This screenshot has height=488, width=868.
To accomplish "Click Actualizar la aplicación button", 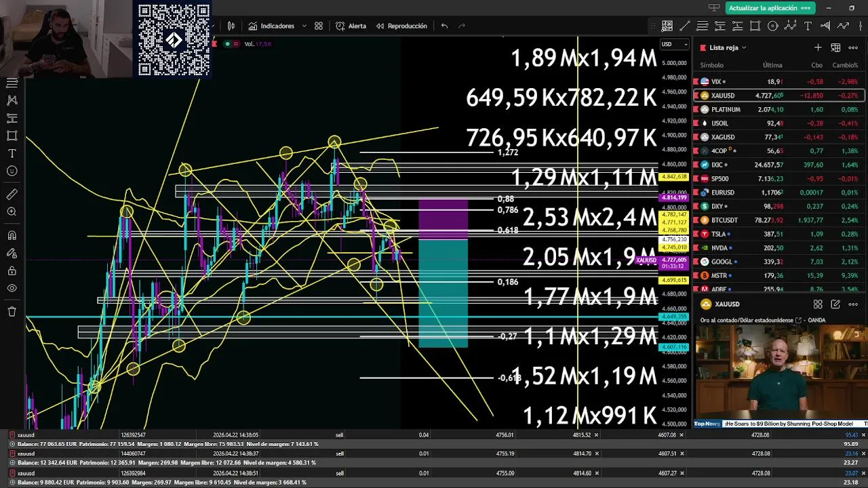I will point(769,7).
